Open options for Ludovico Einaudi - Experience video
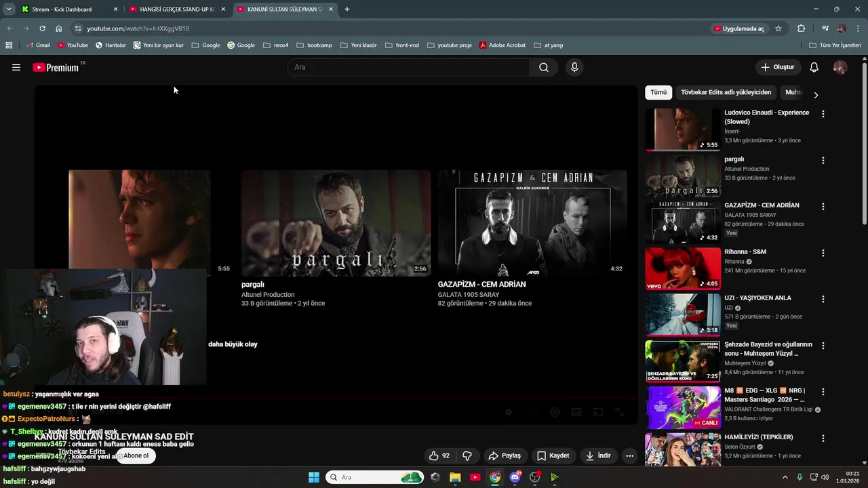868x488 pixels. (x=823, y=114)
